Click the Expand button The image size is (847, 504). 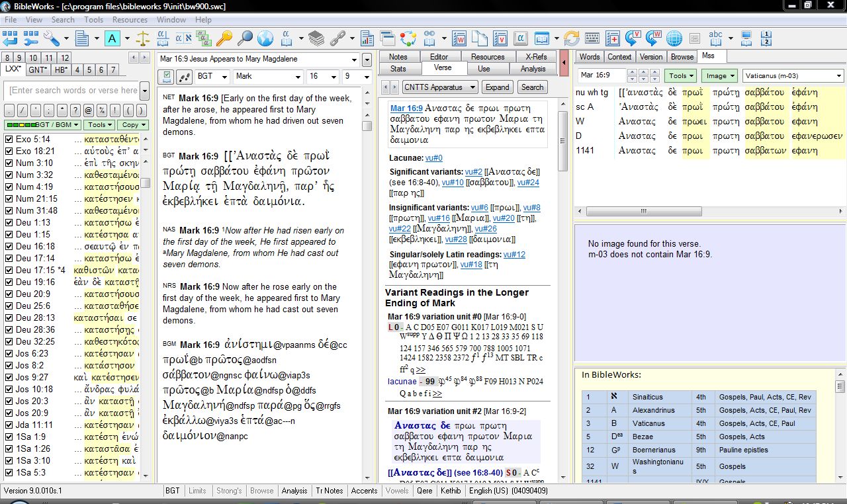497,87
